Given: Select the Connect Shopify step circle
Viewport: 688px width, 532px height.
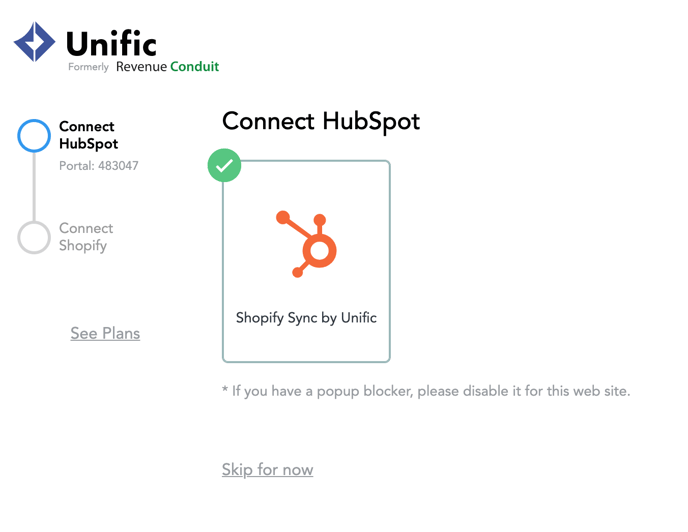Looking at the screenshot, I should tap(34, 237).
